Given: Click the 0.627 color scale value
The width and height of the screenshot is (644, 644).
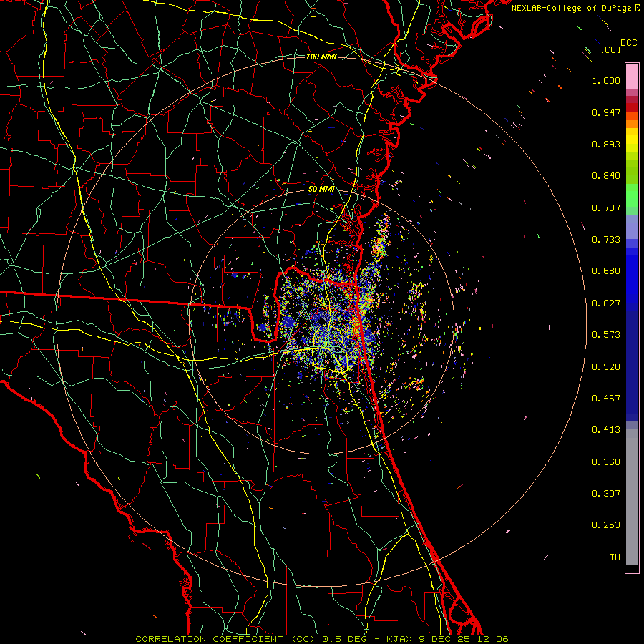Looking at the screenshot, I should [606, 303].
